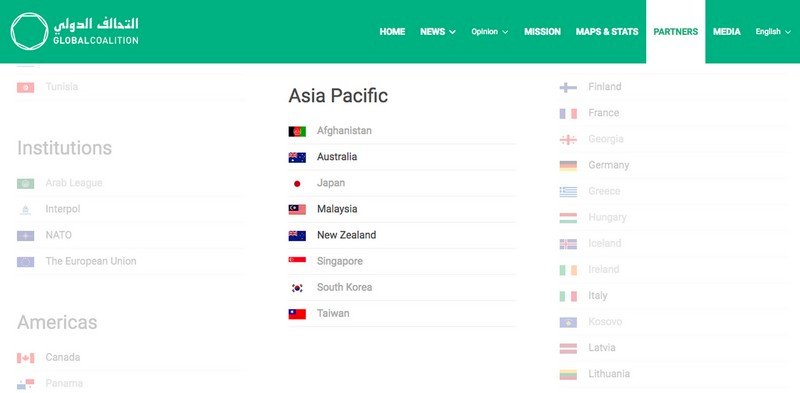Expand the Opinion dropdown menu
This screenshot has width=800, height=393.
tap(489, 32)
